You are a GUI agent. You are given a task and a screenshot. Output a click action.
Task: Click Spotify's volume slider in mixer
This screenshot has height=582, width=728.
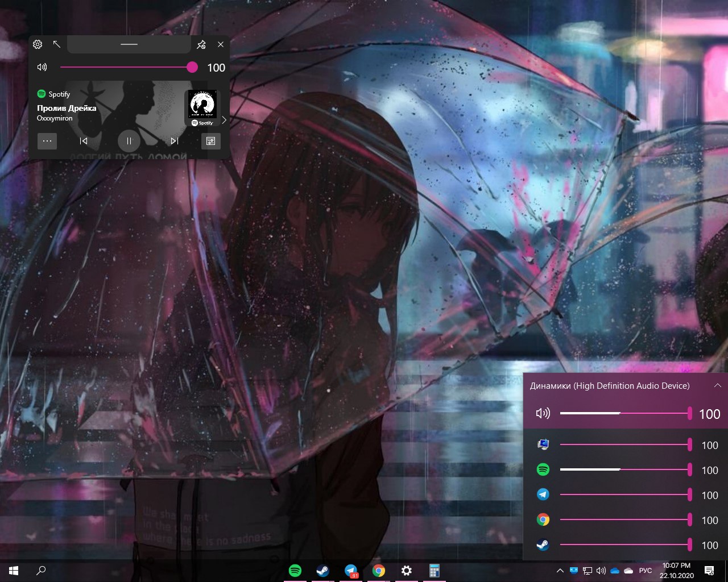pos(626,469)
